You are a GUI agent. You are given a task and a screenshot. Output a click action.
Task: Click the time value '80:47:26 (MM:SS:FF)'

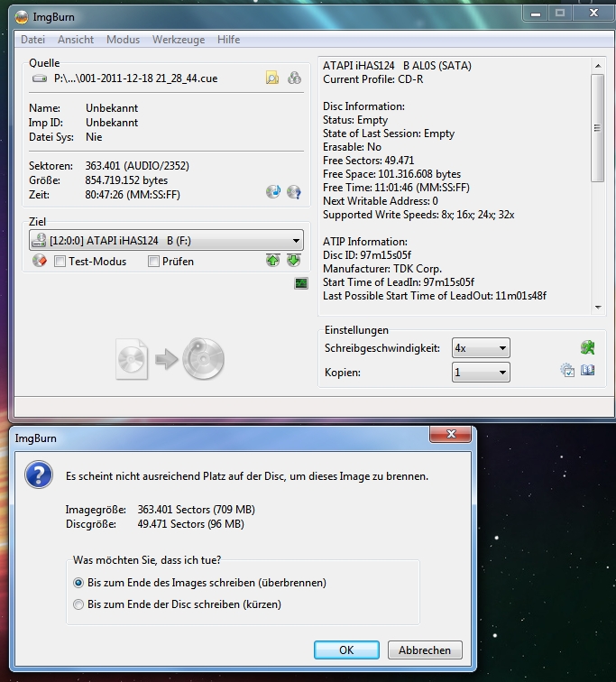click(133, 195)
